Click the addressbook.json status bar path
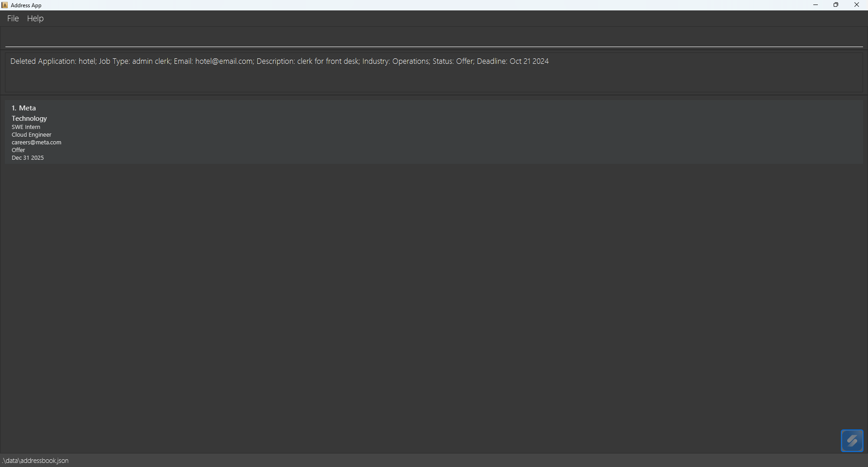This screenshot has height=467, width=868. pos(35,460)
